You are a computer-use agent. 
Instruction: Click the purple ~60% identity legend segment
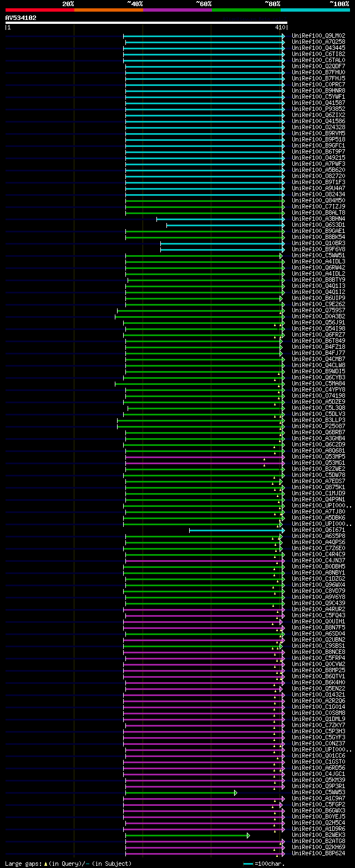click(x=177, y=9)
